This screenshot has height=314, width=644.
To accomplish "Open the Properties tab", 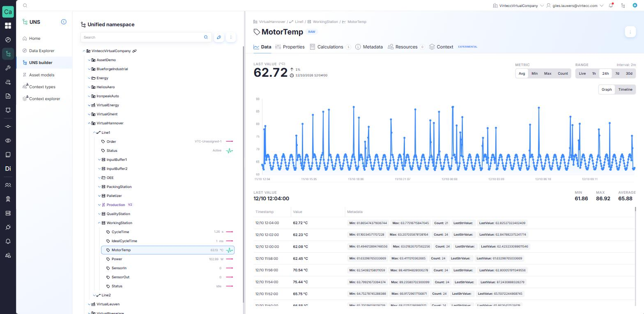I will click(x=290, y=47).
